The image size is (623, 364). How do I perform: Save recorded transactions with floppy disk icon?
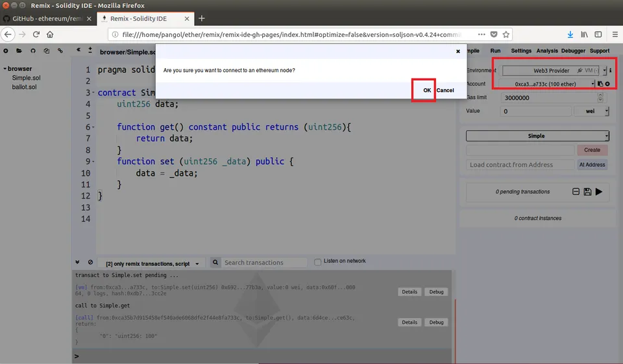[587, 191]
